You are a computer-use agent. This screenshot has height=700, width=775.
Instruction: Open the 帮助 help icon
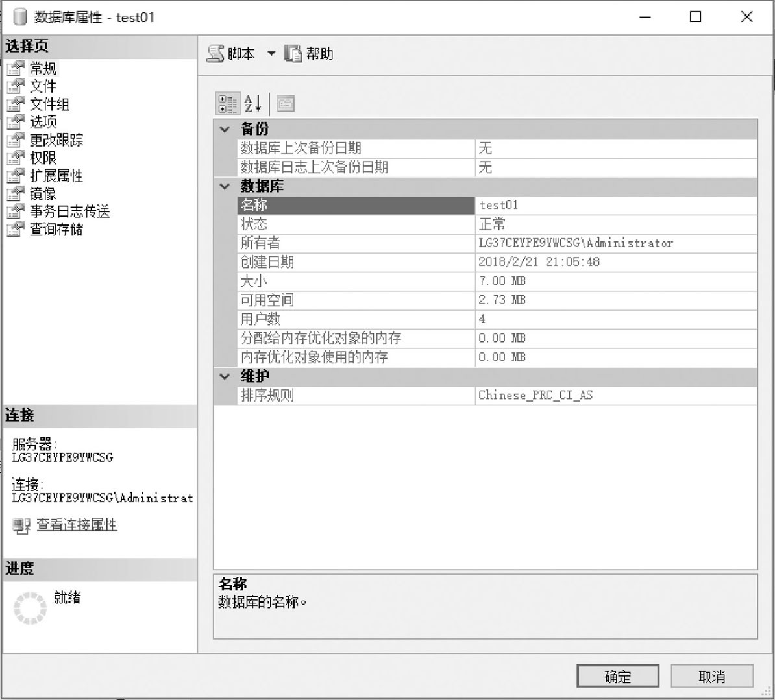point(293,53)
